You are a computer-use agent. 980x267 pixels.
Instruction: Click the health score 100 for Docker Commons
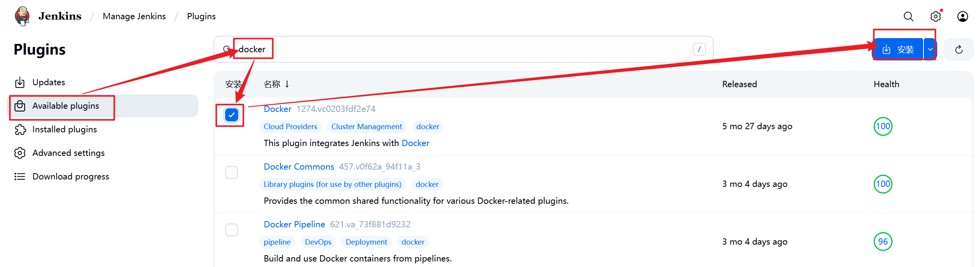(x=883, y=184)
